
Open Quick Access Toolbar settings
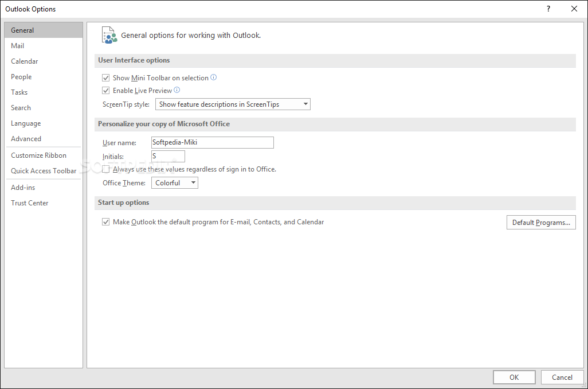[x=44, y=171]
